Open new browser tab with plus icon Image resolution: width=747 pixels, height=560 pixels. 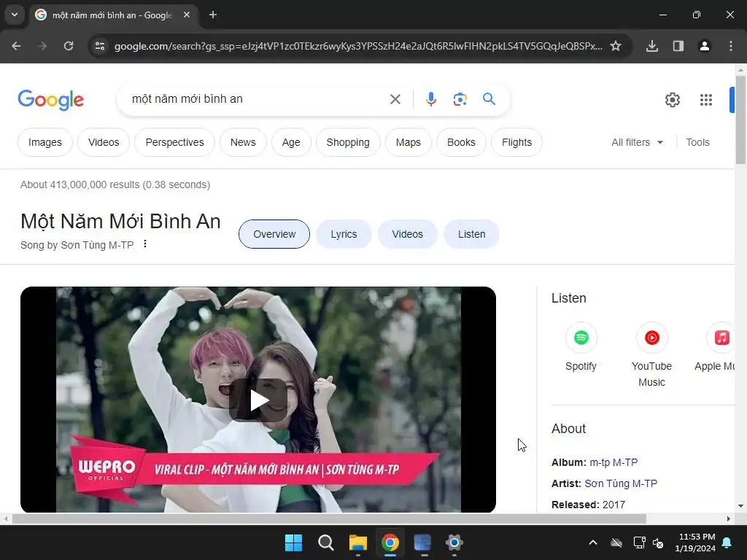click(213, 15)
